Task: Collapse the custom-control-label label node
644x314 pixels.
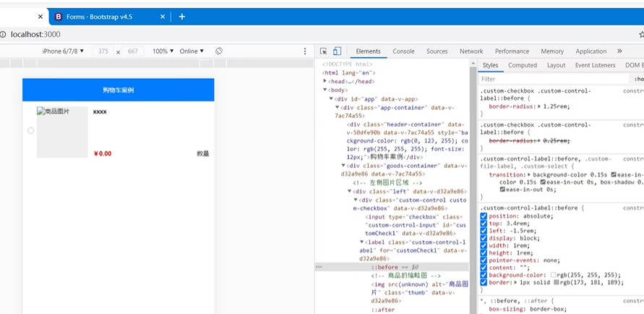Action: point(362,242)
